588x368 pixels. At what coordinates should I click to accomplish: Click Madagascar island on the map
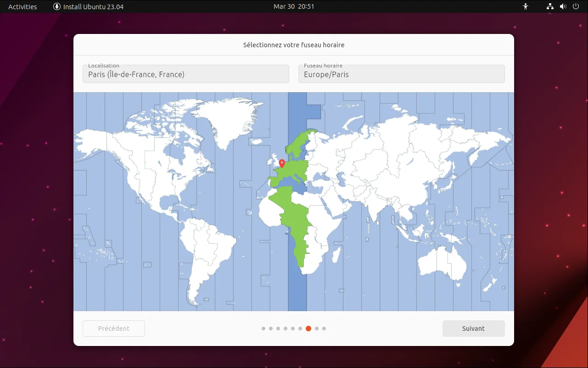coord(336,254)
